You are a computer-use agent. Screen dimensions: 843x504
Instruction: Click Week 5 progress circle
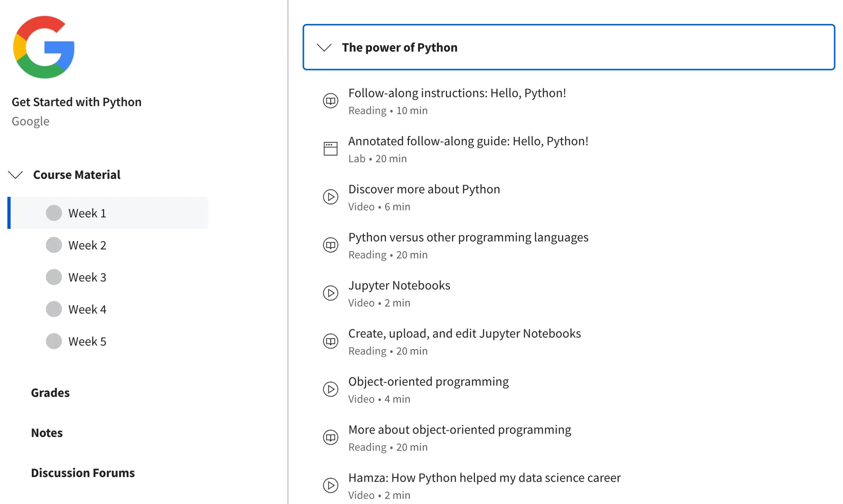tap(54, 341)
